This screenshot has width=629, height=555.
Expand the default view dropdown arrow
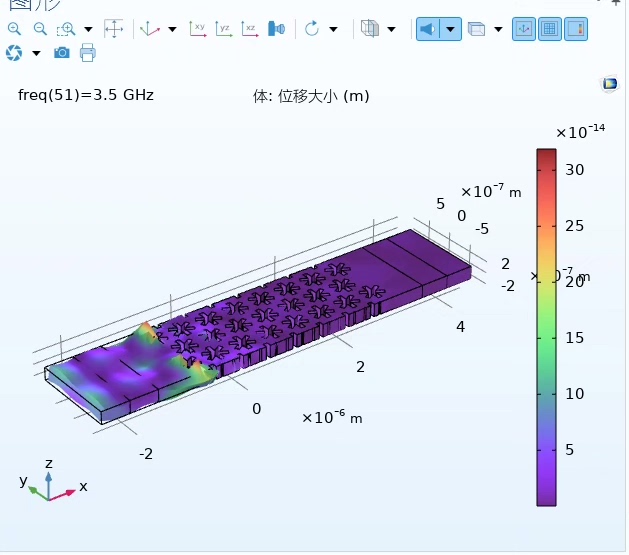pos(172,29)
